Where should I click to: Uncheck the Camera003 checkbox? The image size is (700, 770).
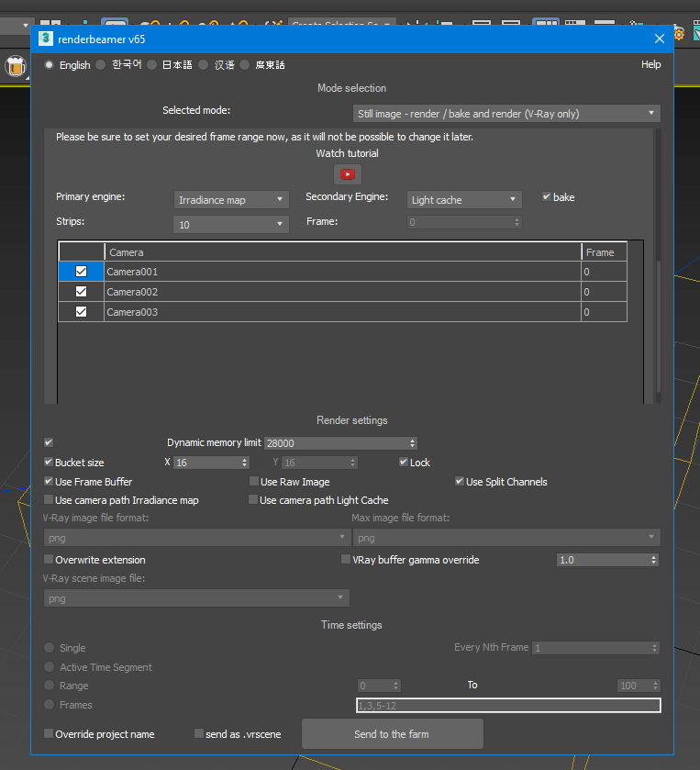[x=81, y=312]
